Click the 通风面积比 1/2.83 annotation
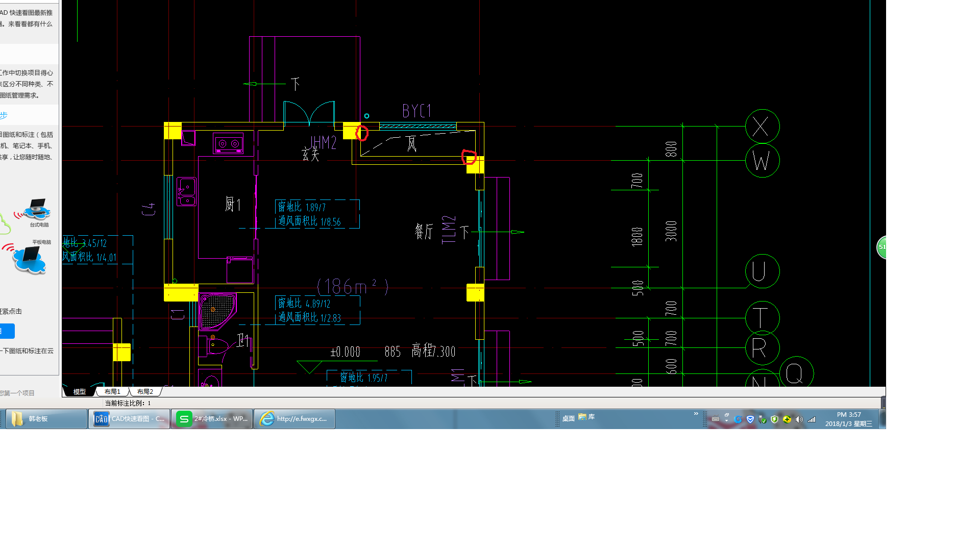Viewport: 980px width, 551px height. point(309,317)
